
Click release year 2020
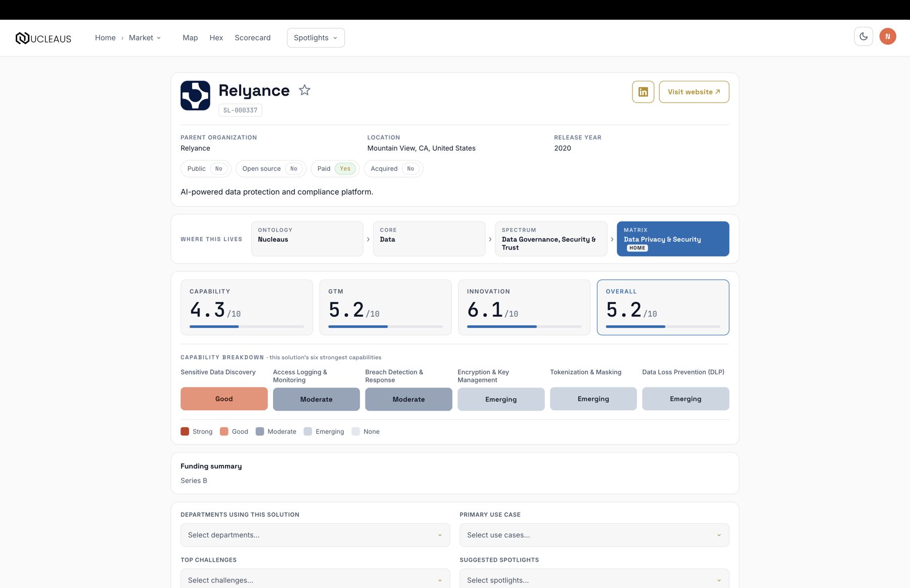click(x=562, y=148)
